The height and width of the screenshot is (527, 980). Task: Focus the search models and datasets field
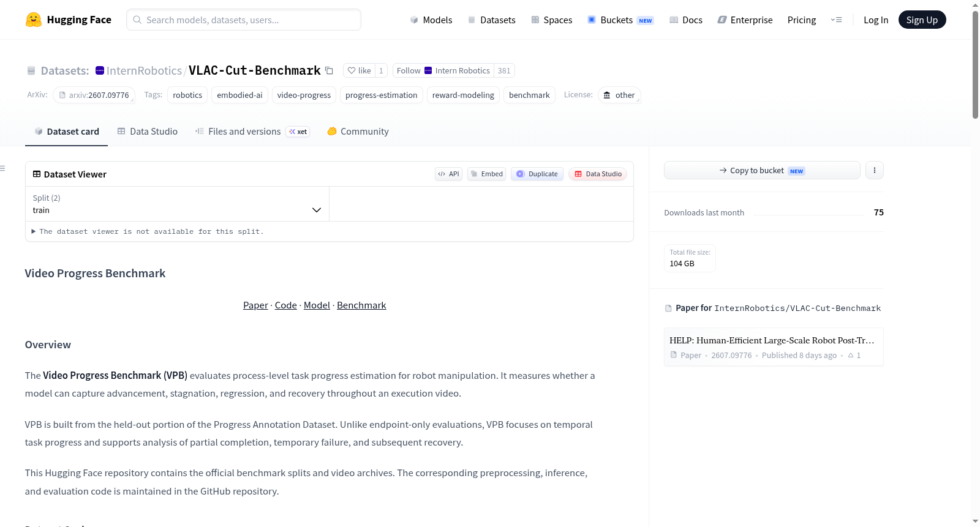(244, 20)
